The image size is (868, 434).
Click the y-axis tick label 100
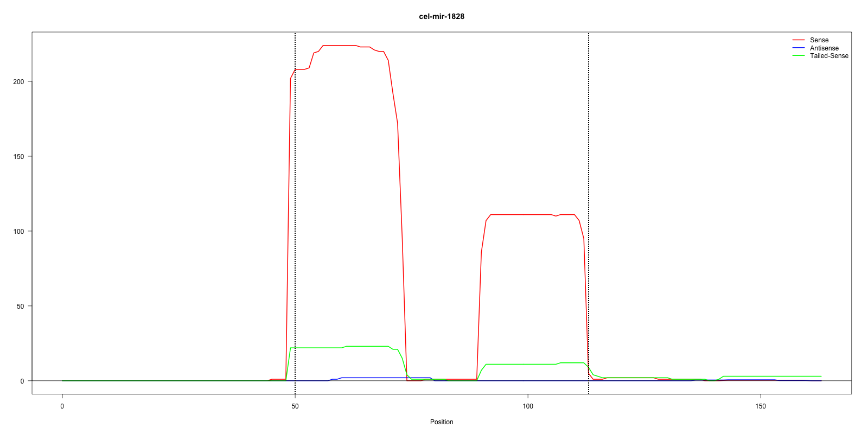point(18,231)
